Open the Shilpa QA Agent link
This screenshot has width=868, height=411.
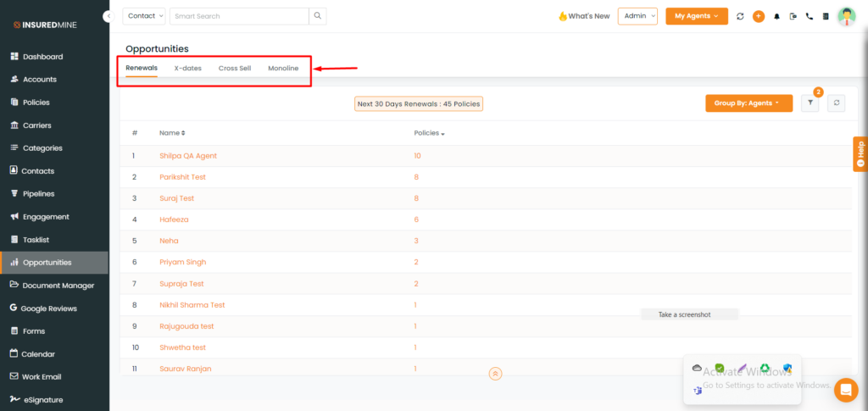pos(188,156)
